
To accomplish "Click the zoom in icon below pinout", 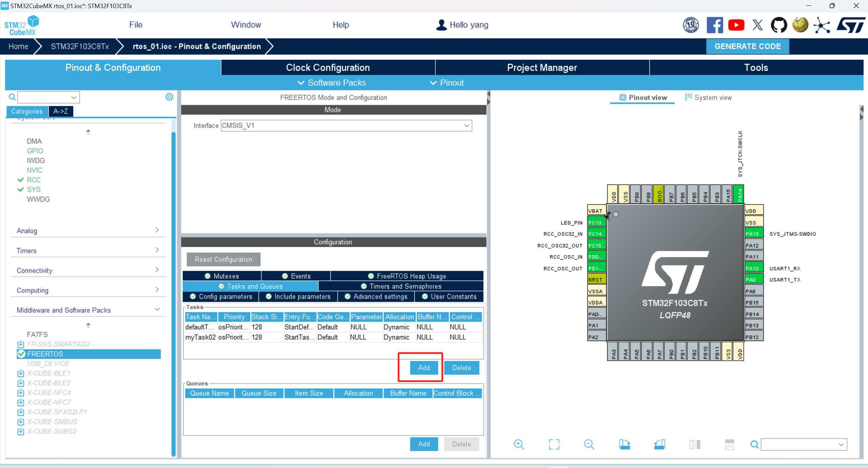I will coord(519,444).
